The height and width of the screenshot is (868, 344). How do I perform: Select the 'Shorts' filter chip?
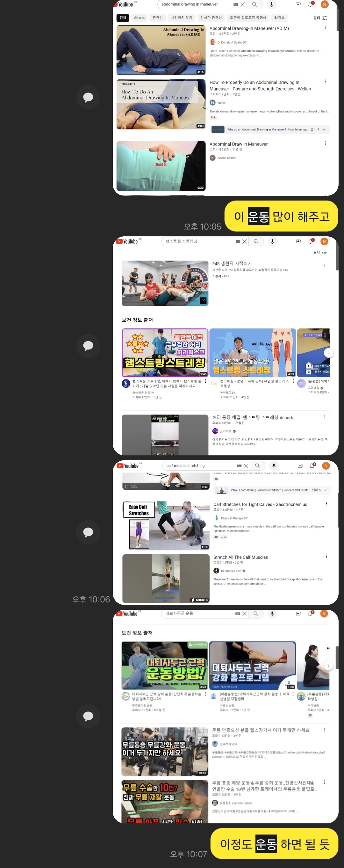click(x=139, y=18)
